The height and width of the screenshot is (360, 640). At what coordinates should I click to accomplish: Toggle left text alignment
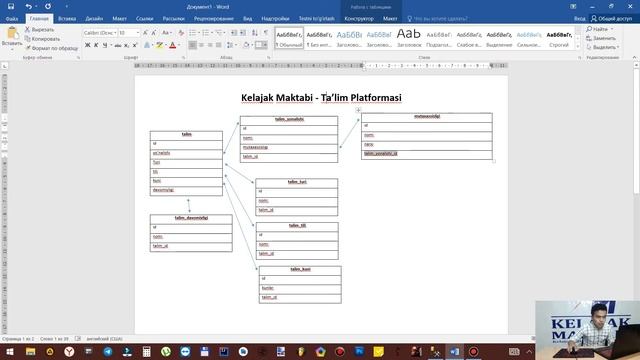[x=192, y=45]
